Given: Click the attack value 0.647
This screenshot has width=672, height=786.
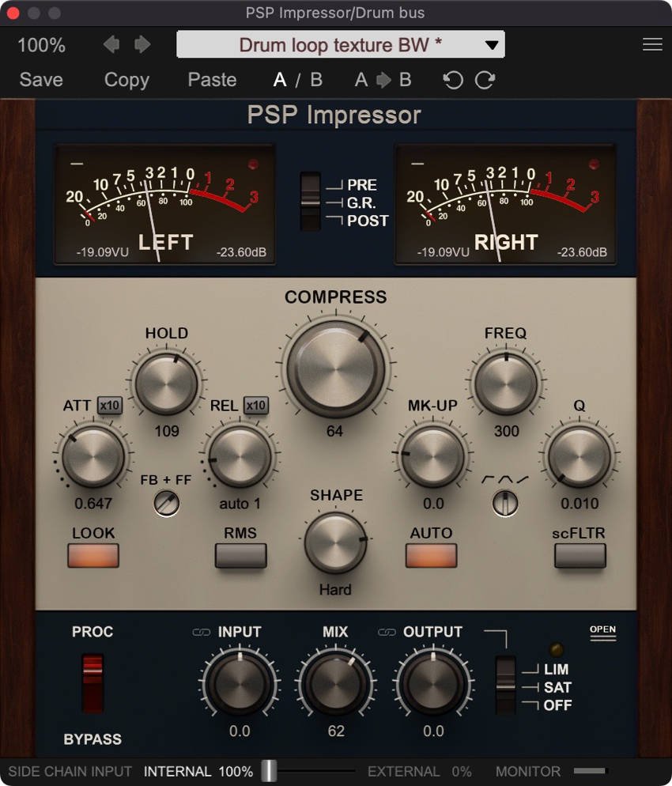Looking at the screenshot, I should [x=93, y=503].
